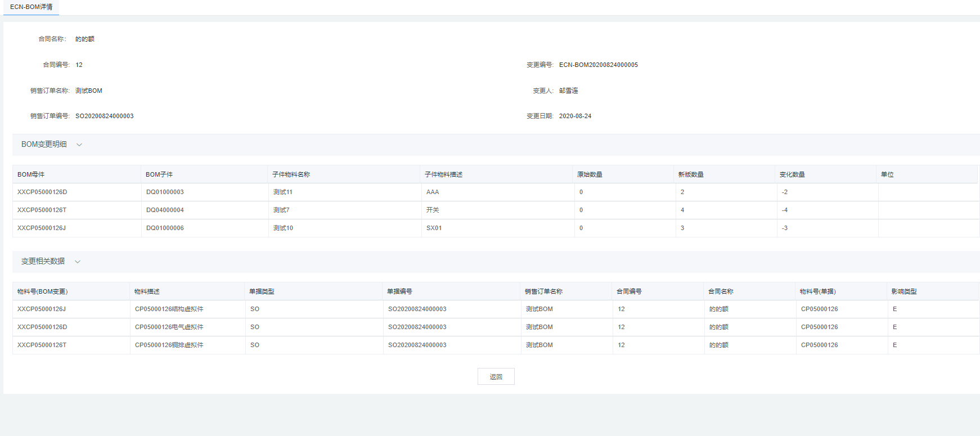
Task: Select the BOM母件 column header
Action: [x=31, y=174]
